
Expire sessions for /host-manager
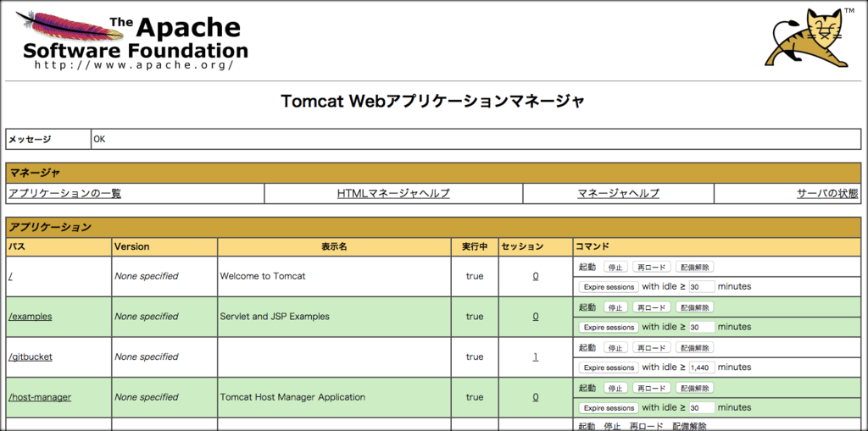coord(609,408)
